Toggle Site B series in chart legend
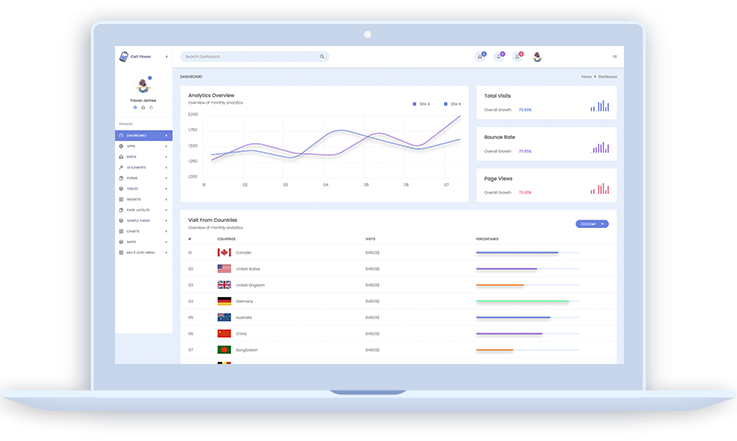737x441 pixels. point(450,103)
